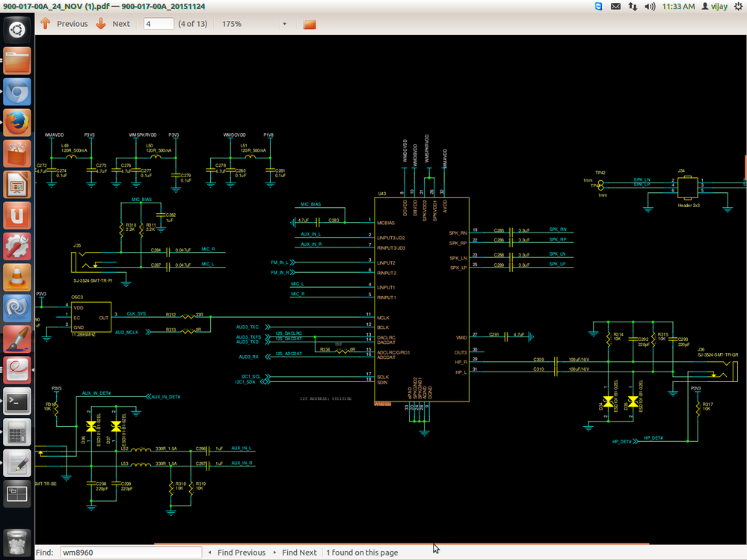Image resolution: width=747 pixels, height=560 pixels.
Task: Click the page number field showing 4
Action: [159, 23]
